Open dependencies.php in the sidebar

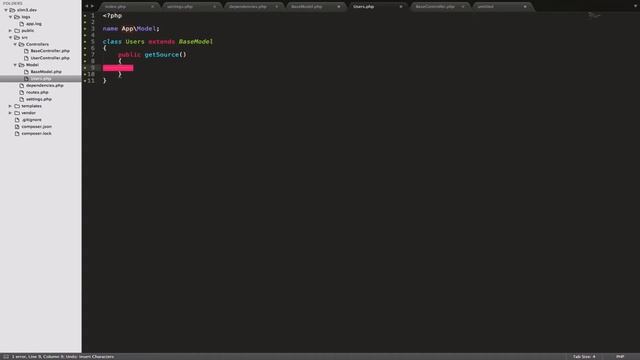(x=45, y=86)
